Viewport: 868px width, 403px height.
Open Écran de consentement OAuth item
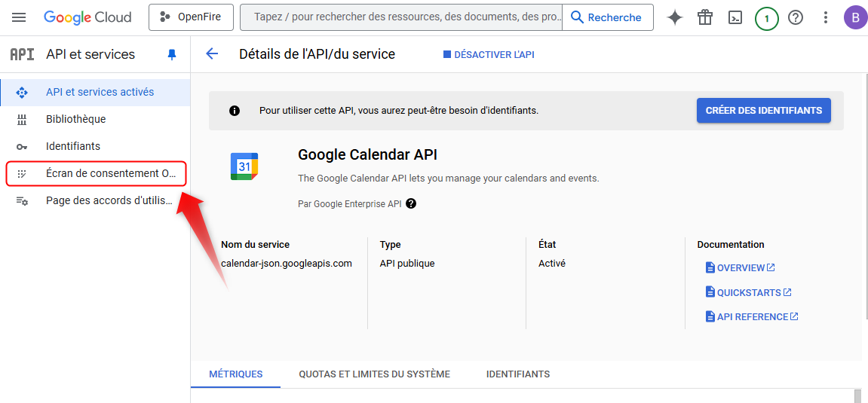click(95, 173)
